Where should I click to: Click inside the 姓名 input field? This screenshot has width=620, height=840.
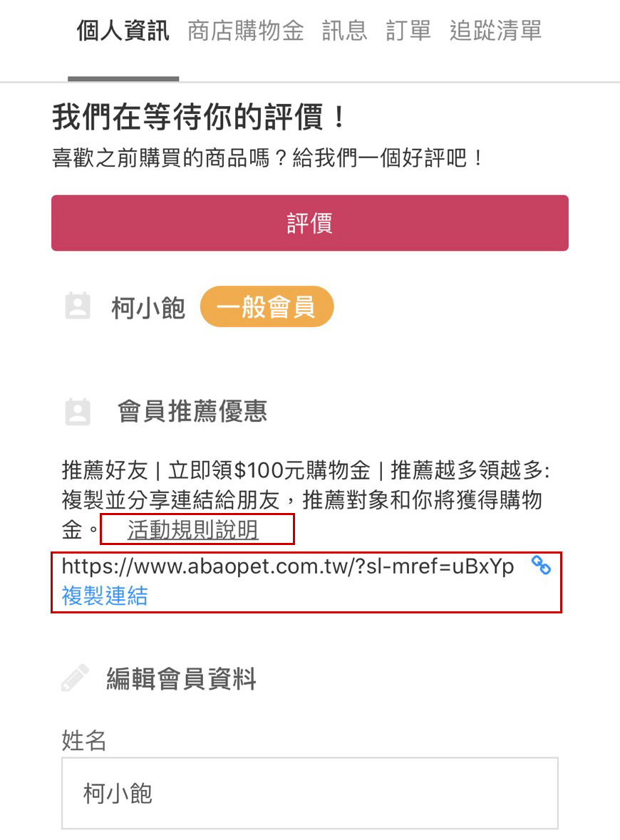[x=310, y=793]
